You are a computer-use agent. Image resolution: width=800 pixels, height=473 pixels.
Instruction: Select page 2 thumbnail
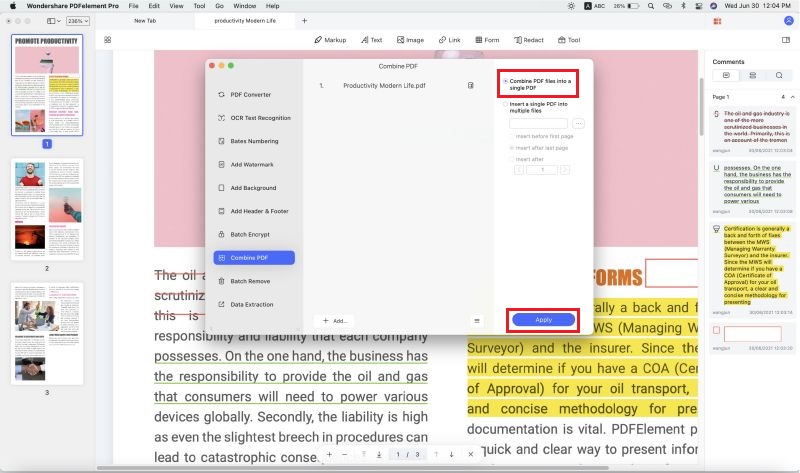click(47, 210)
